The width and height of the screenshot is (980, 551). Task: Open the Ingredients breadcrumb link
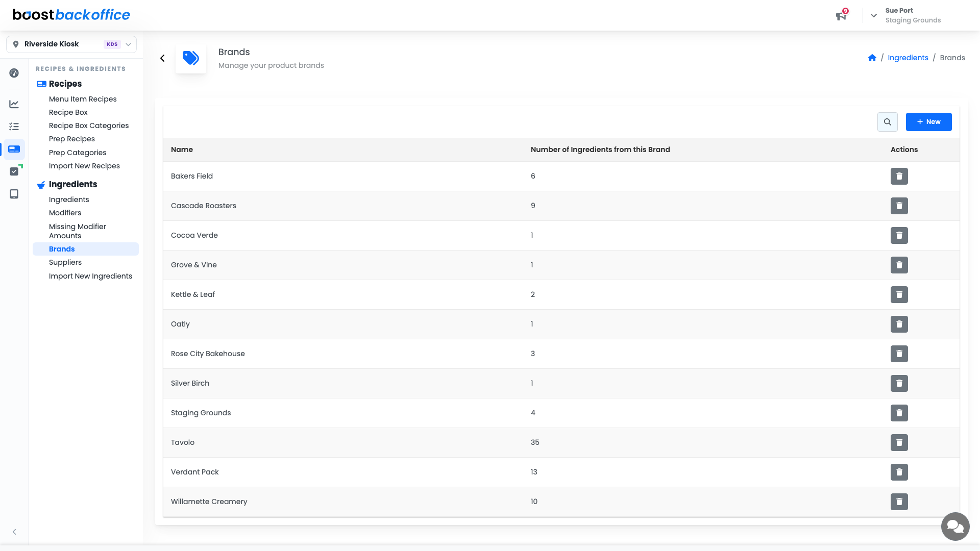908,58
